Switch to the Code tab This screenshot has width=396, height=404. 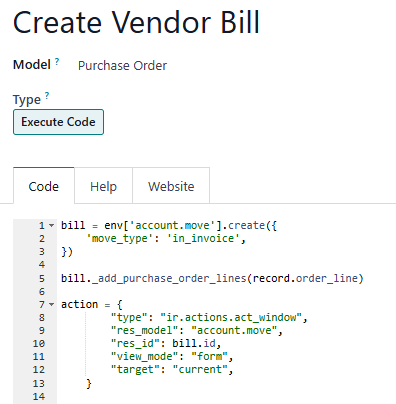click(44, 186)
